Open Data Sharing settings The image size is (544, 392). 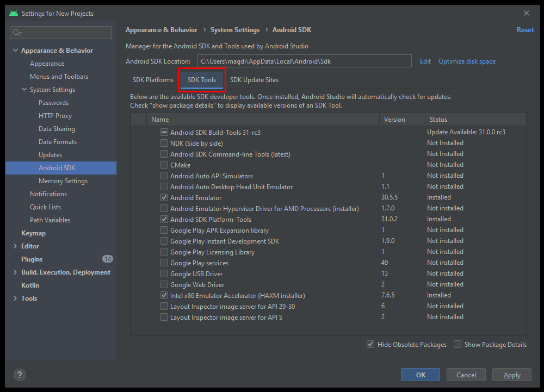[57, 129]
